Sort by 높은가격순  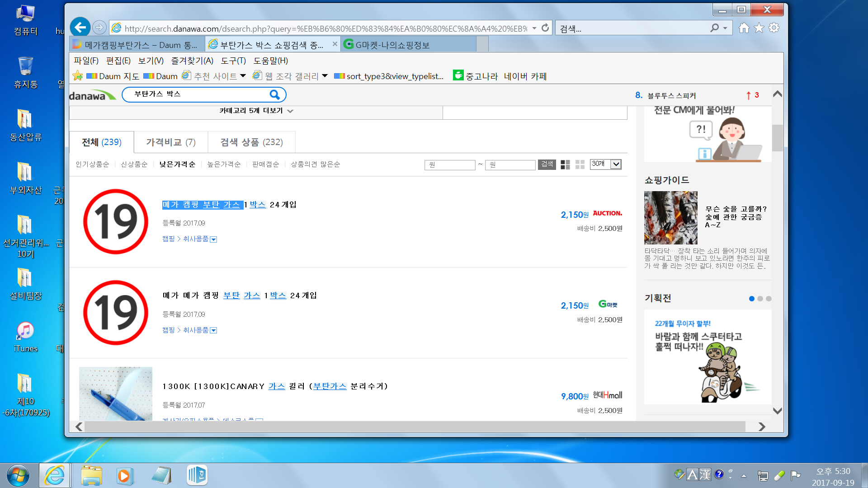point(224,164)
